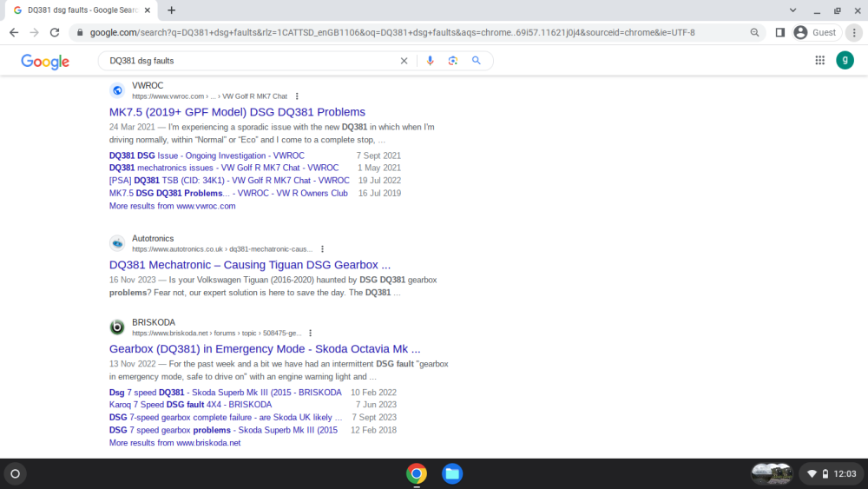Viewport: 868px width, 489px height.
Task: Reload the current page
Action: pos(54,33)
